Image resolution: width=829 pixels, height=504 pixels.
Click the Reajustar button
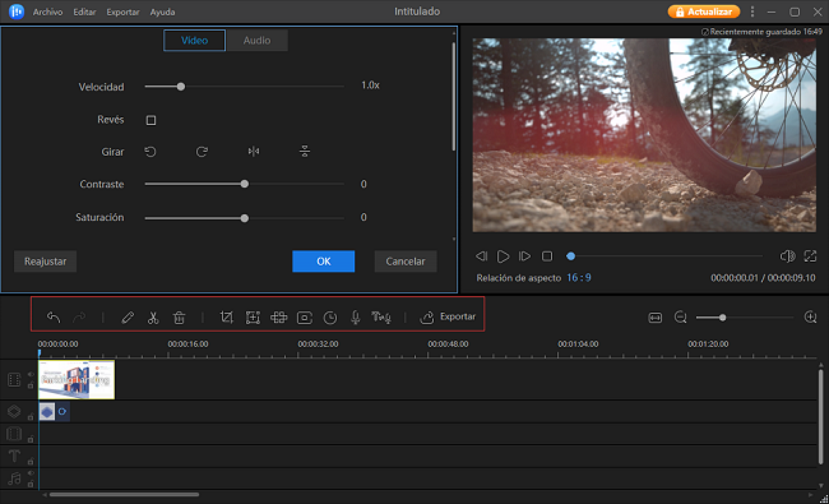pos(45,262)
